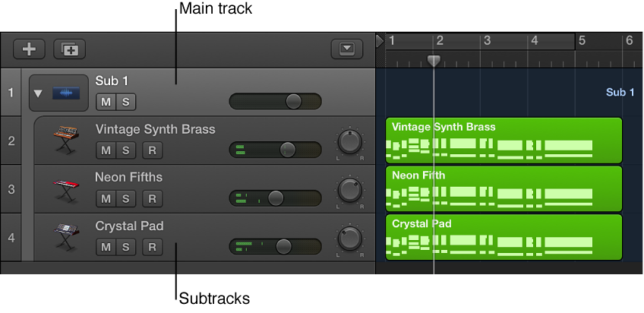Mute the Crystal Pad track
The image size is (644, 313).
coord(106,247)
